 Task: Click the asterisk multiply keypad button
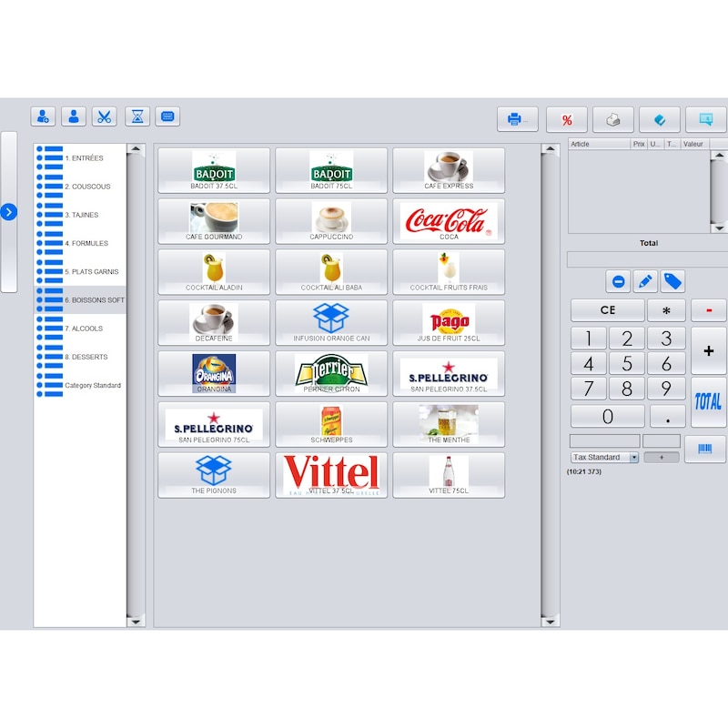point(666,310)
